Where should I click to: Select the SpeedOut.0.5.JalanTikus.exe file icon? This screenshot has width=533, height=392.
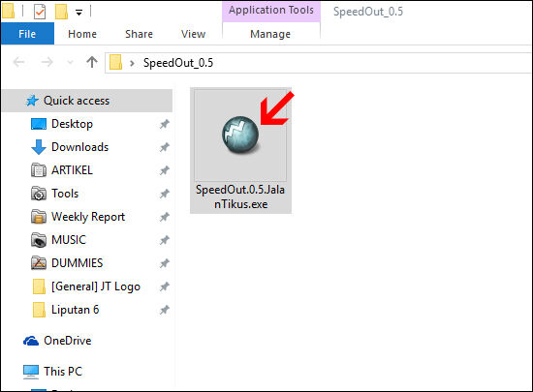pos(240,135)
